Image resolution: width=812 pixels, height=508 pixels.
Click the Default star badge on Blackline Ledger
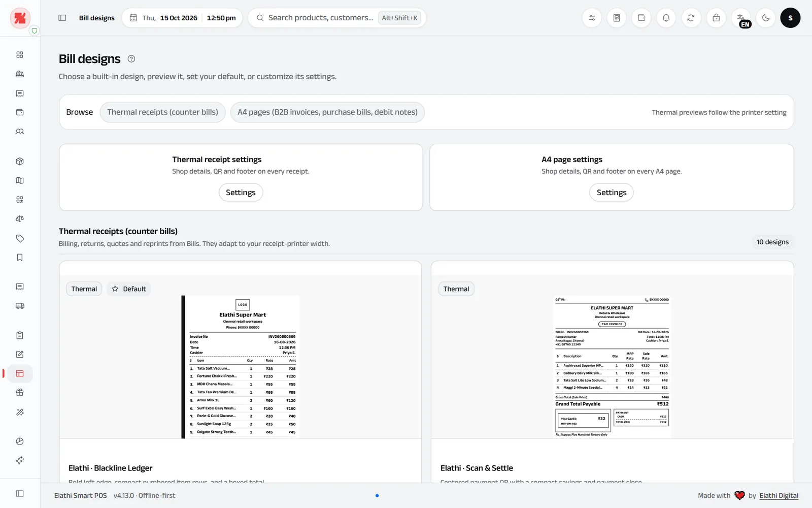click(x=129, y=289)
